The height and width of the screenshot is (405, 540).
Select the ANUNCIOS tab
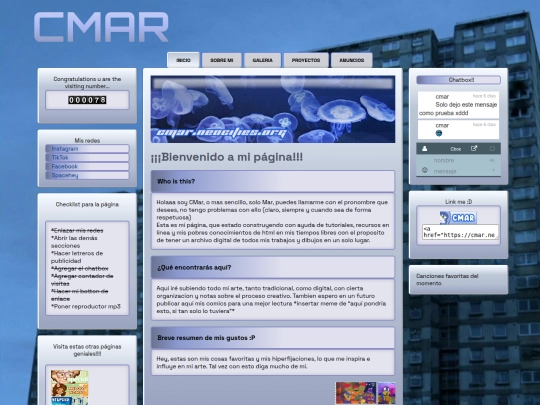pos(352,60)
